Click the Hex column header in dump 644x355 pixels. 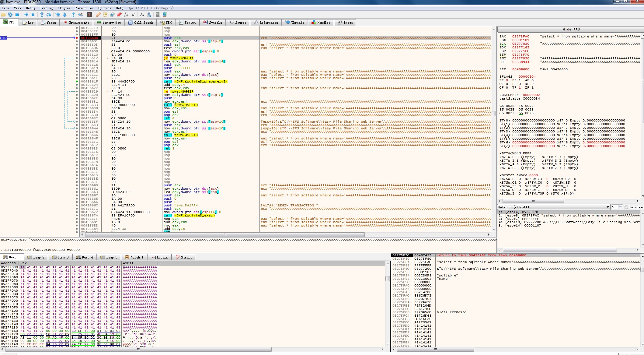70,263
